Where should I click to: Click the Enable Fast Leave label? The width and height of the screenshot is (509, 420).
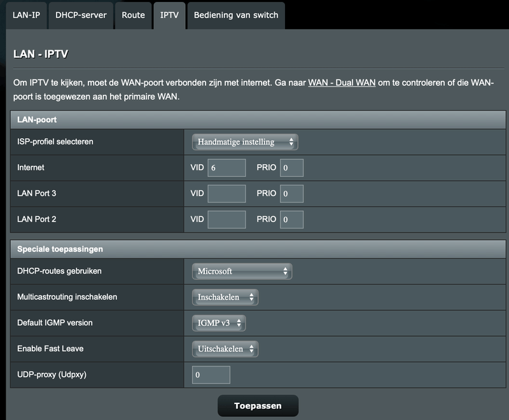tap(50, 349)
